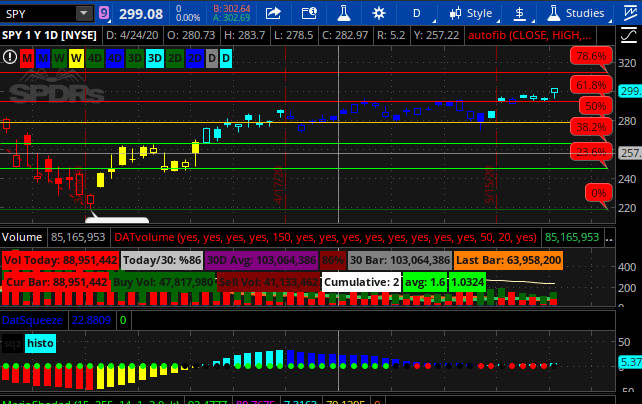Open the symbol selector dropdown arrow
This screenshot has width=642, height=404.
[84, 14]
